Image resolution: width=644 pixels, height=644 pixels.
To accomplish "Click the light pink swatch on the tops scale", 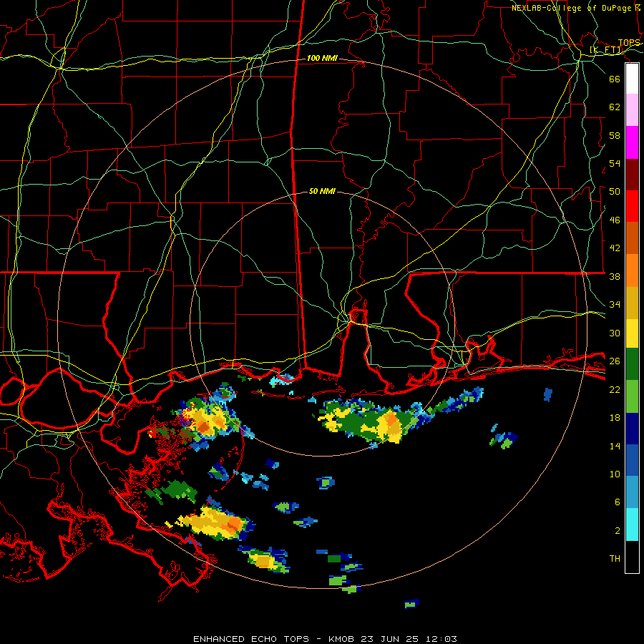I will 632,110.
